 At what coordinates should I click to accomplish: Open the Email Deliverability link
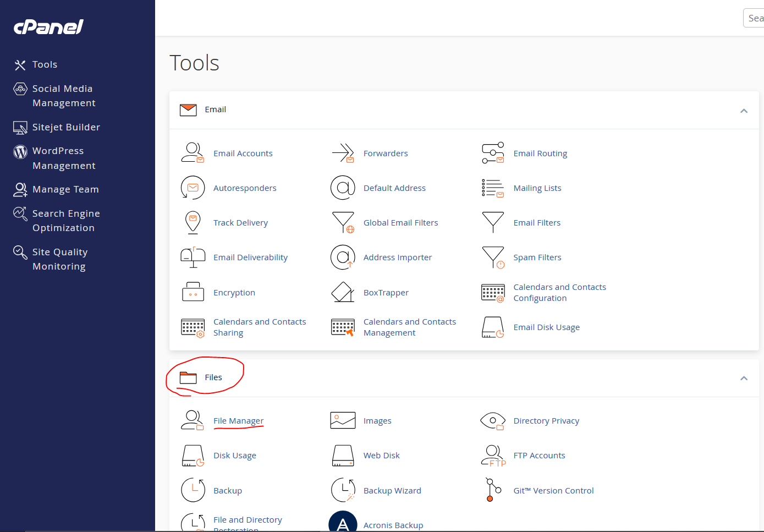tap(250, 257)
